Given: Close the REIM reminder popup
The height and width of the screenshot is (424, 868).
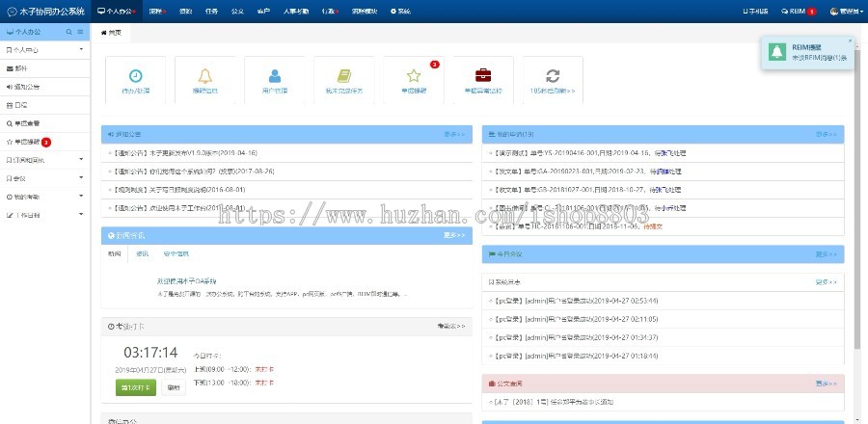Looking at the screenshot, I should click(851, 40).
